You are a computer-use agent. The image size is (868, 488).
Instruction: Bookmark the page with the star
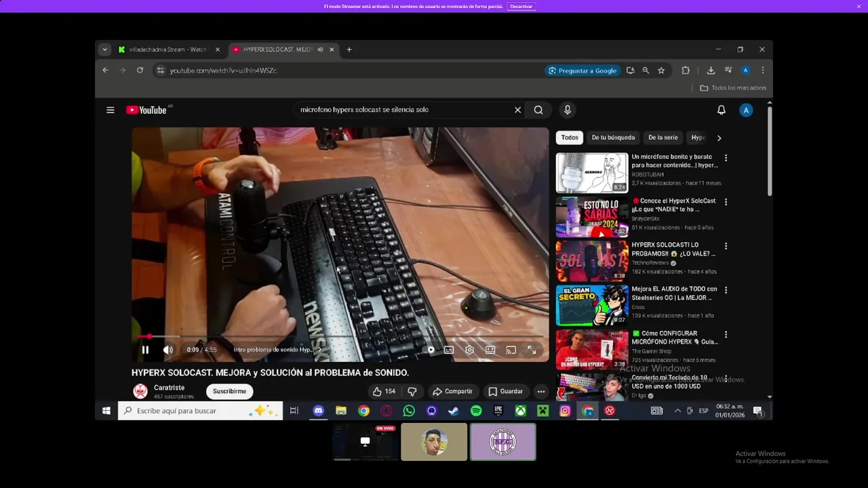pyautogui.click(x=661, y=70)
